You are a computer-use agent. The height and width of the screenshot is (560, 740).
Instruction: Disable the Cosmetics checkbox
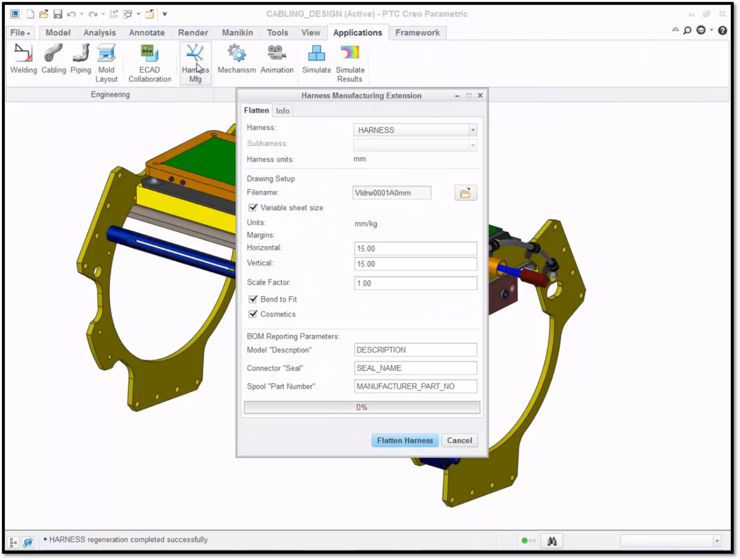pos(253,314)
